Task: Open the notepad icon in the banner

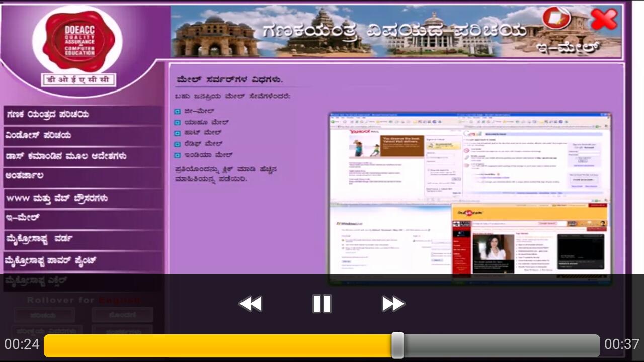Action: 556,18
